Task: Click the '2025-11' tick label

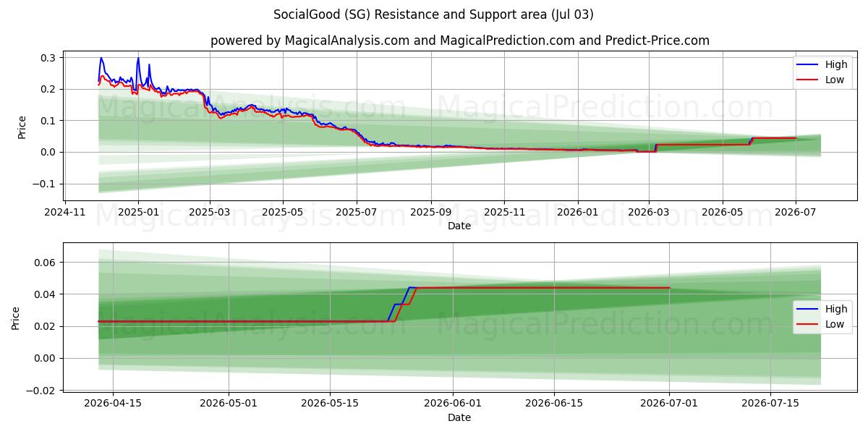Action: coord(503,212)
